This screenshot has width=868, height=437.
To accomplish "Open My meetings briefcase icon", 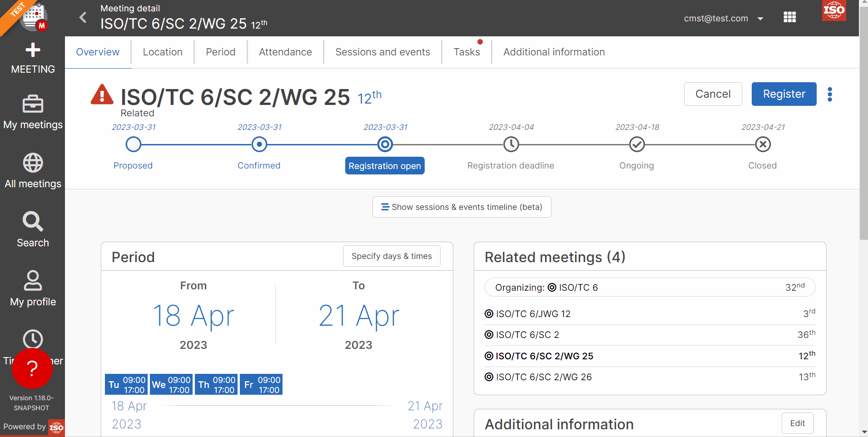I will [x=33, y=104].
